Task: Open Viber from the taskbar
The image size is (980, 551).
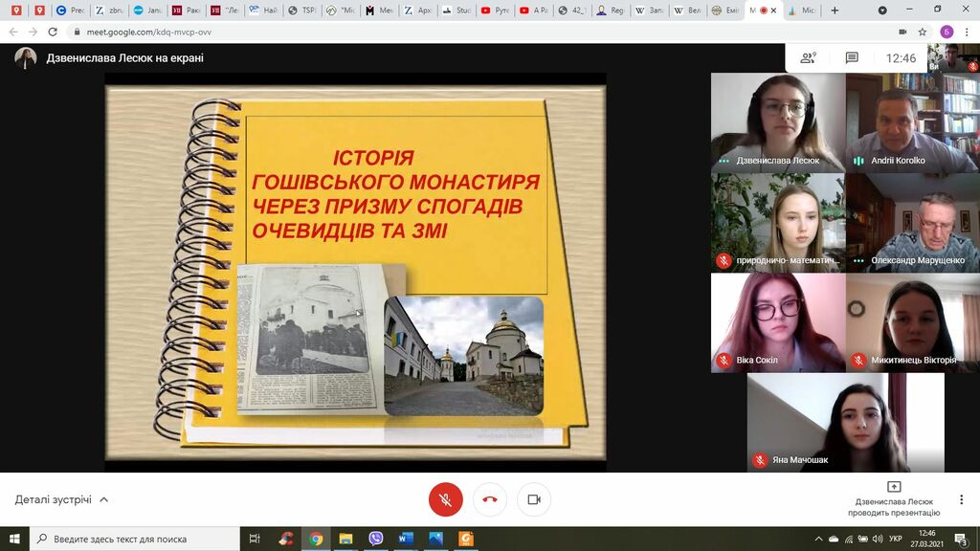Action: click(x=375, y=539)
